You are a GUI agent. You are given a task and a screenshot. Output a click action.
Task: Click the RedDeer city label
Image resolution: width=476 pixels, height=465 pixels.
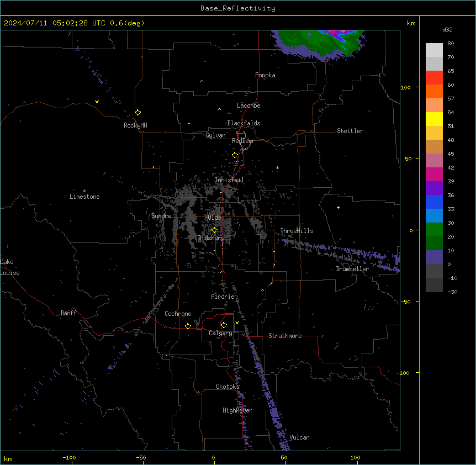[244, 141]
